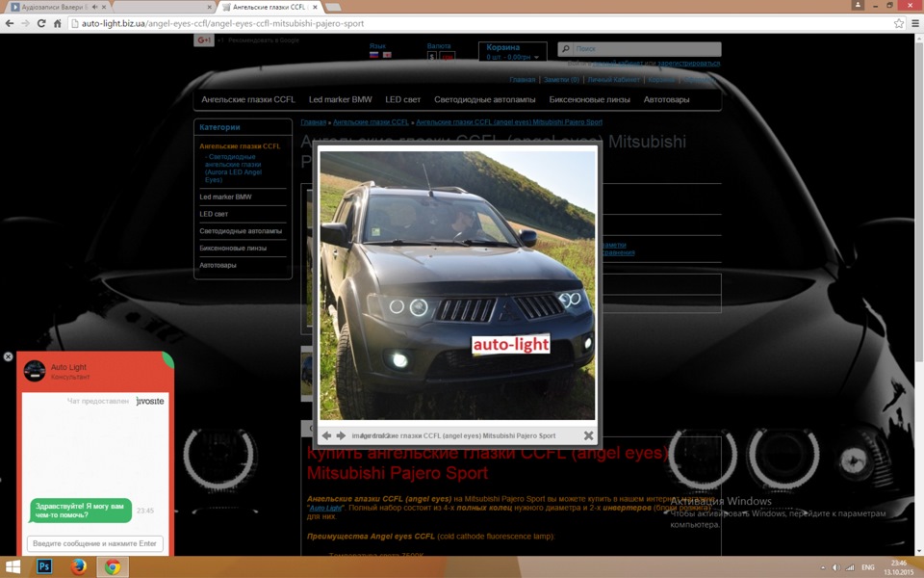Image resolution: width=924 pixels, height=578 pixels.
Task: Show hidden tray icons arrow
Action: point(823,567)
